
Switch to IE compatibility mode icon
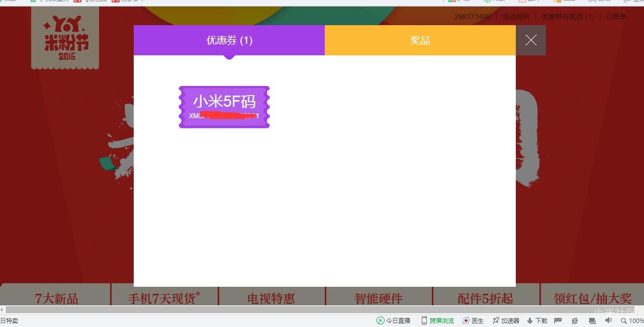click(x=575, y=320)
